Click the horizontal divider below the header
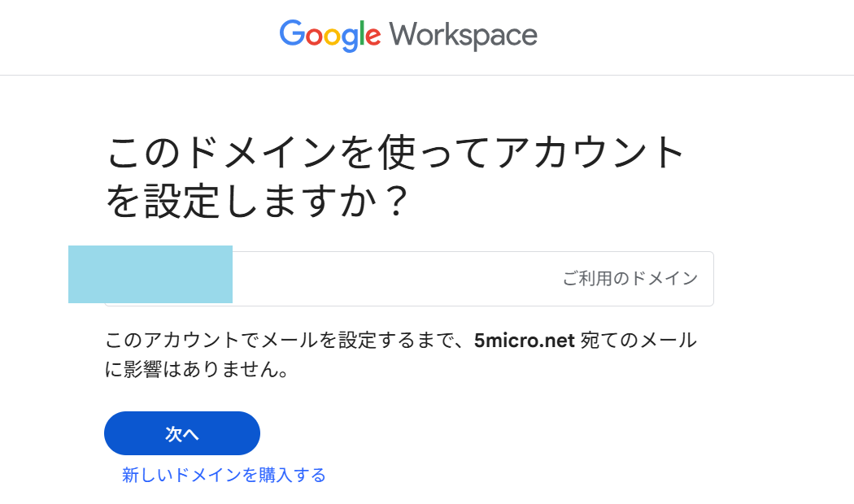Image resolution: width=854 pixels, height=504 pixels. coord(427,75)
